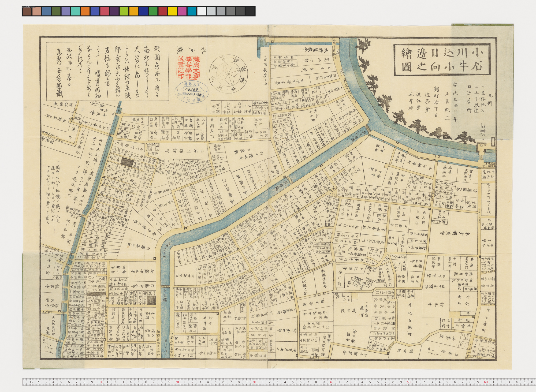Click the foliage green color checker patch
This screenshot has height=392, width=536.
click(56, 11)
